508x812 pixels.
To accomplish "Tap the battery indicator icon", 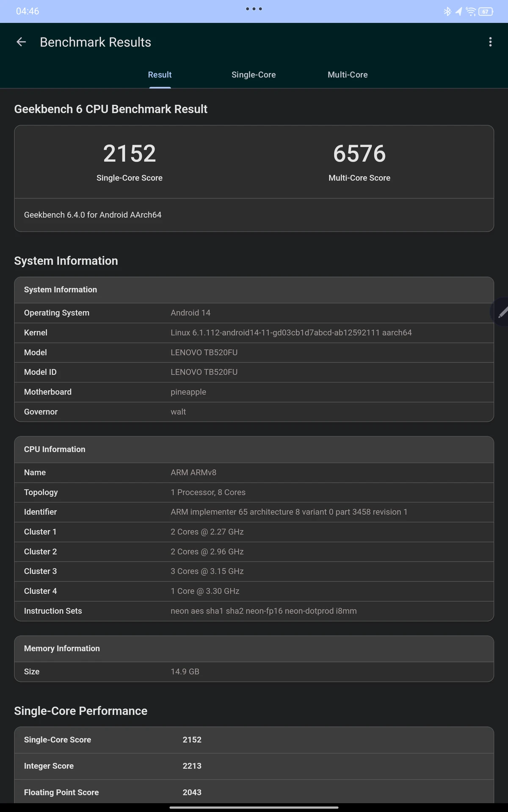I will 486,11.
